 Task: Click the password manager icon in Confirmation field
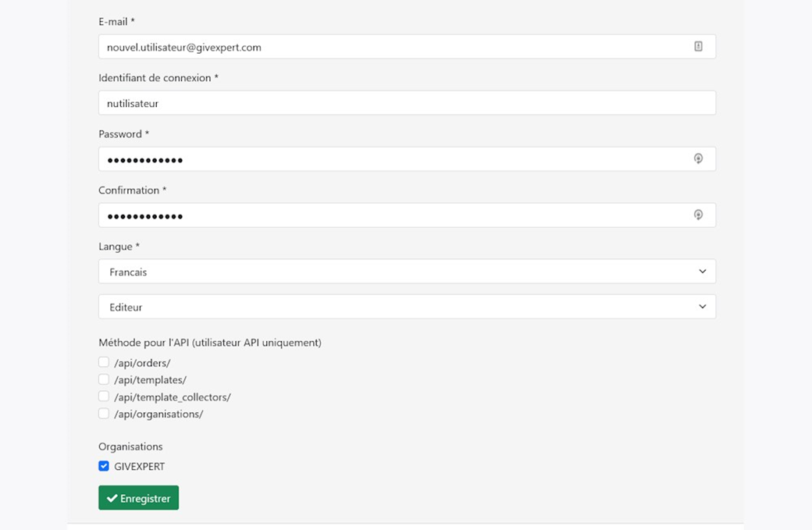click(x=698, y=215)
